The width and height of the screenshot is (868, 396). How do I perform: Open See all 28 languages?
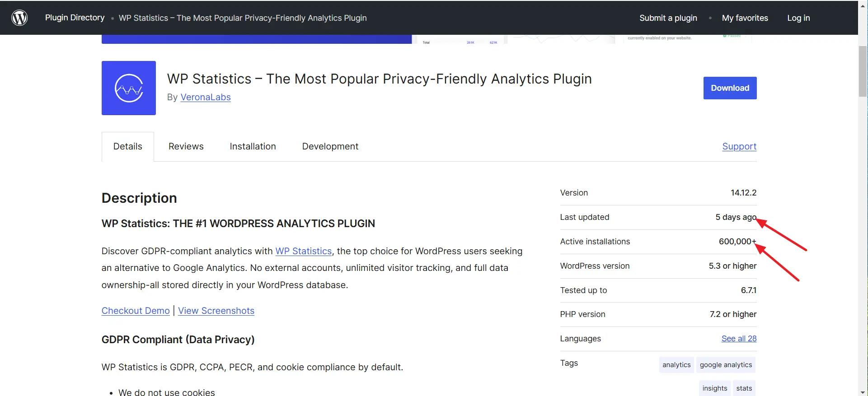[x=739, y=339]
